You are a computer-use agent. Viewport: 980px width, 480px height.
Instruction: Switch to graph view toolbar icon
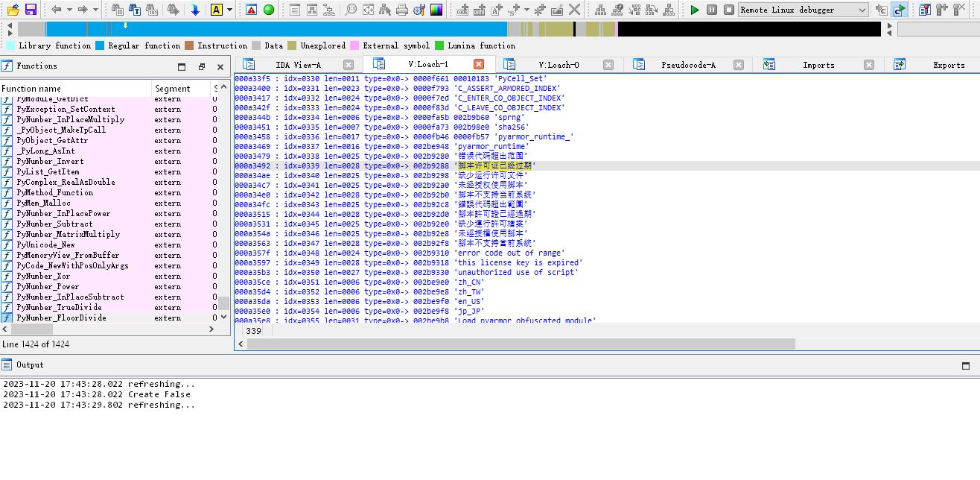[312, 10]
